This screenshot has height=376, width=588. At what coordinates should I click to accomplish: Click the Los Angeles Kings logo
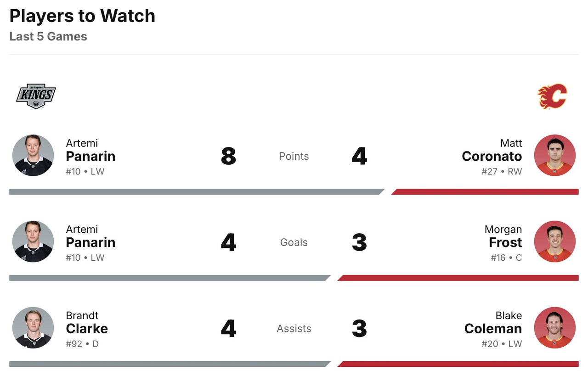coord(36,96)
